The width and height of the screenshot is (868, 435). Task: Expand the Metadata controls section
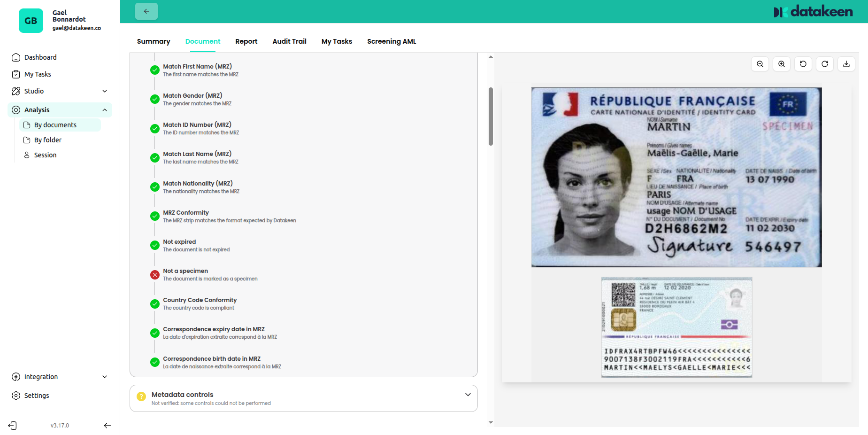click(468, 395)
